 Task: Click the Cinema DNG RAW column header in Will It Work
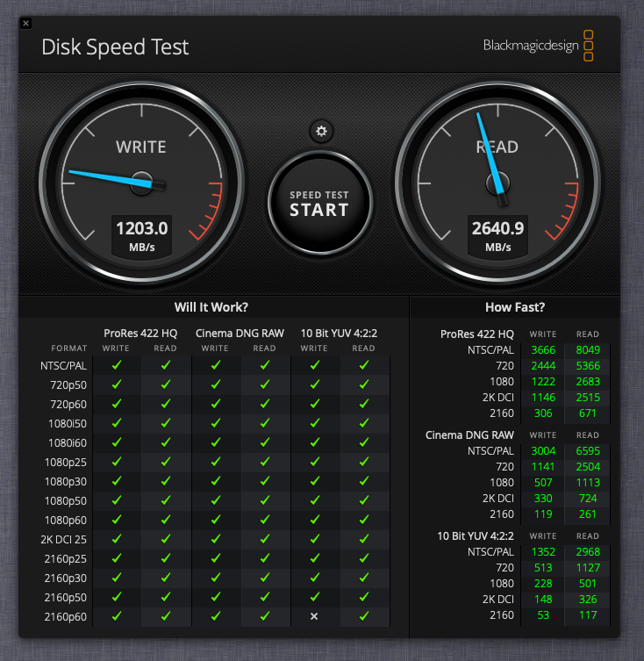[x=240, y=334]
